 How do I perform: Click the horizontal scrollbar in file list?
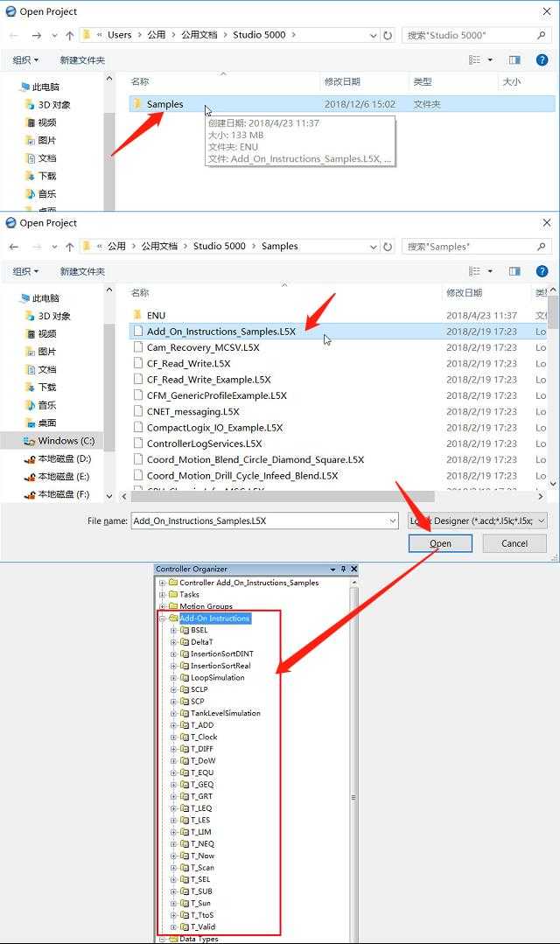point(283,497)
